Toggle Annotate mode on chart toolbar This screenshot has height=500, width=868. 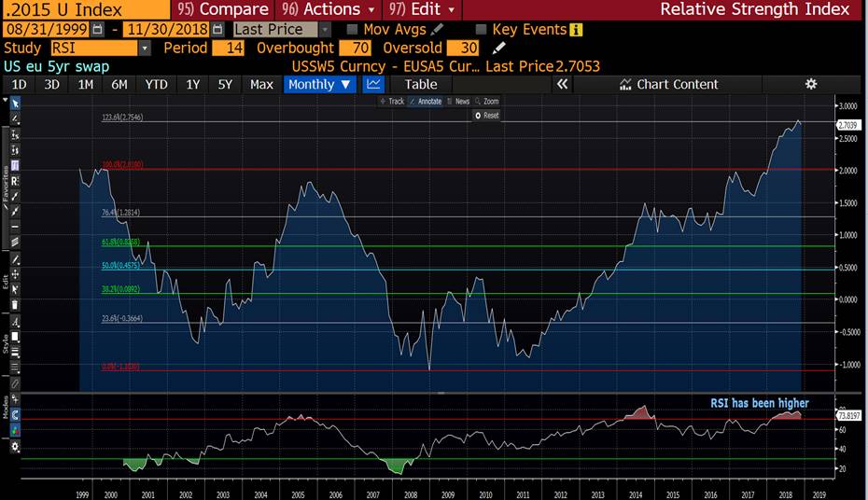(426, 101)
